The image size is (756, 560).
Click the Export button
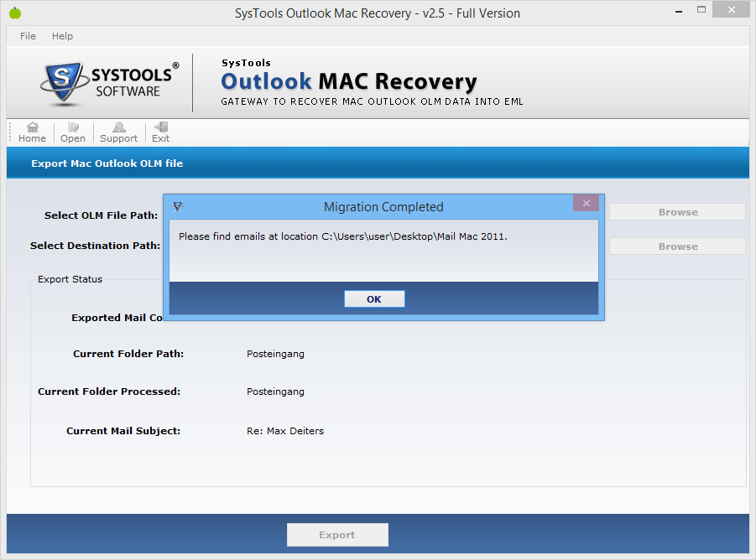[337, 535]
